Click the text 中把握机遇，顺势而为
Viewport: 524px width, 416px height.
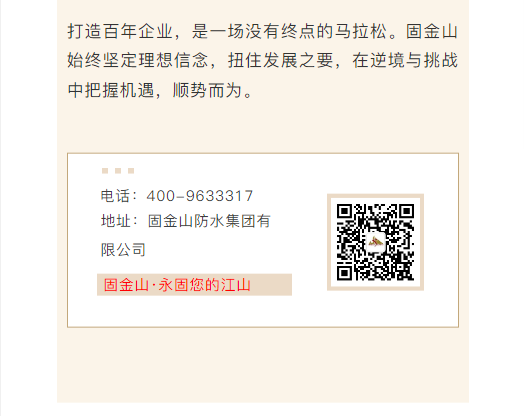click(x=160, y=90)
